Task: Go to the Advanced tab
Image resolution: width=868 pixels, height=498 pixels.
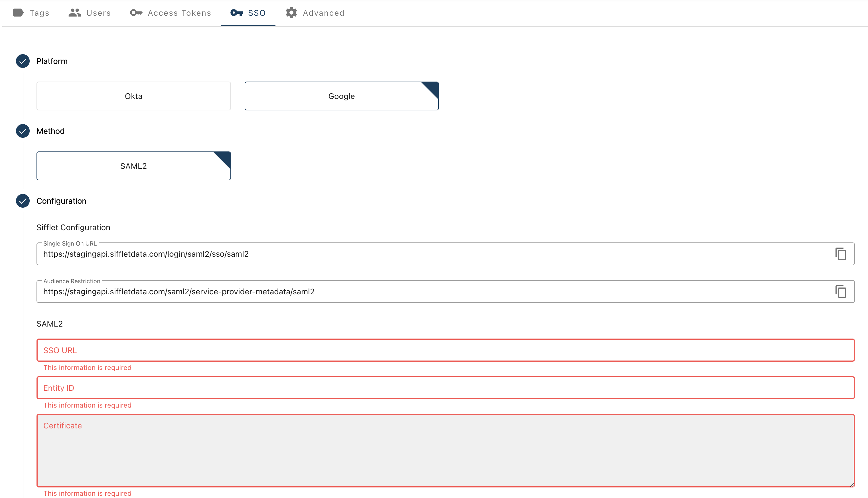Action: pyautogui.click(x=323, y=13)
